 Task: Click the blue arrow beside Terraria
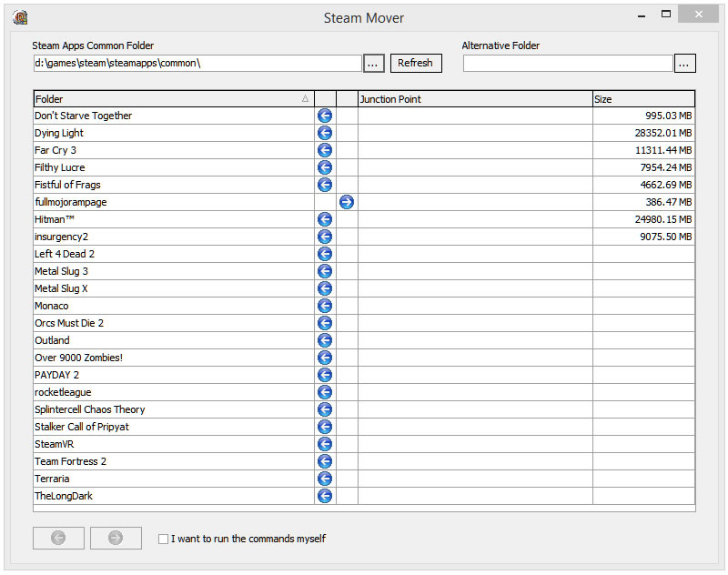(x=325, y=479)
